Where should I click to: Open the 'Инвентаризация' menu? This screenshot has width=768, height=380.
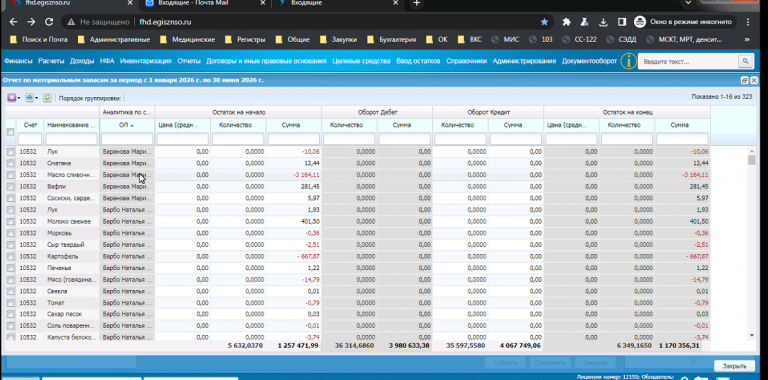click(x=145, y=61)
